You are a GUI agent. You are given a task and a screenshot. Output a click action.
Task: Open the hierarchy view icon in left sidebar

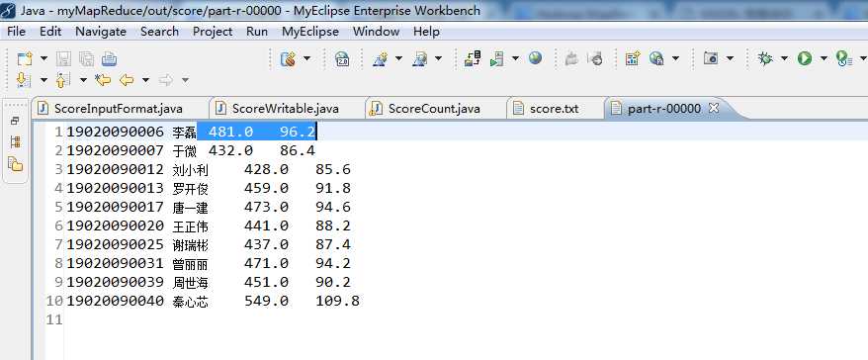(16, 142)
